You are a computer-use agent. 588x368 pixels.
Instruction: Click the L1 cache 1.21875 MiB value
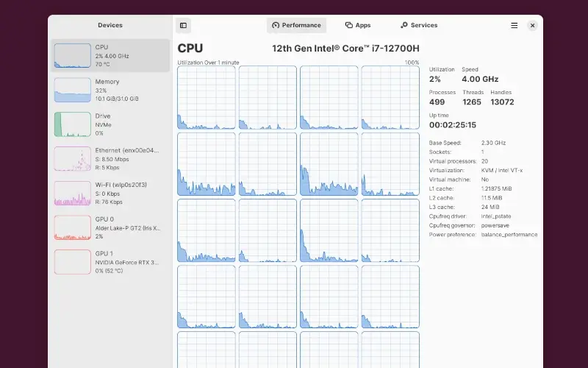(x=497, y=188)
